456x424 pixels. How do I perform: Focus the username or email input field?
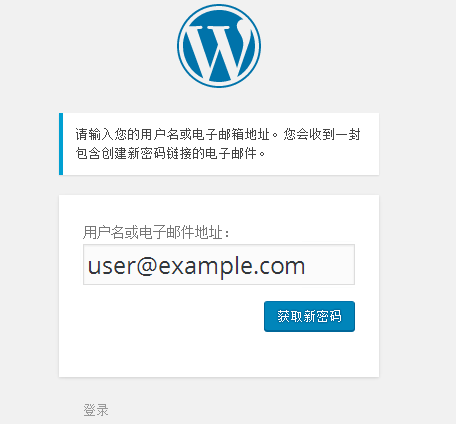tap(219, 265)
